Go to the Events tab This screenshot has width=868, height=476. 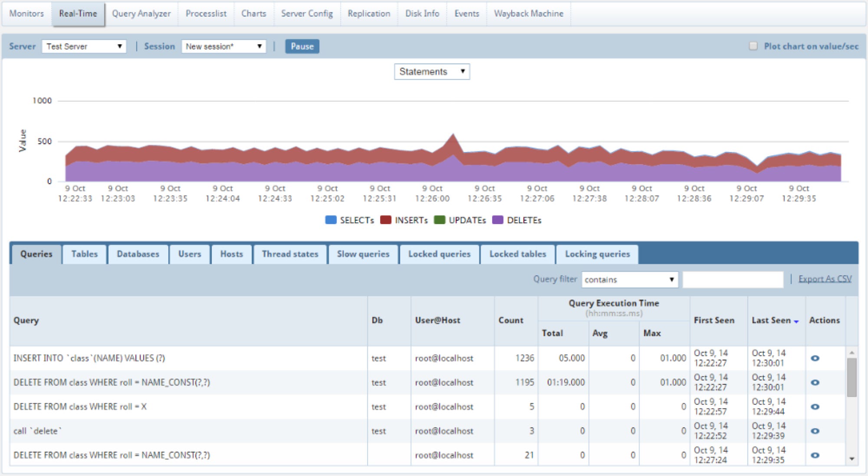pos(467,13)
